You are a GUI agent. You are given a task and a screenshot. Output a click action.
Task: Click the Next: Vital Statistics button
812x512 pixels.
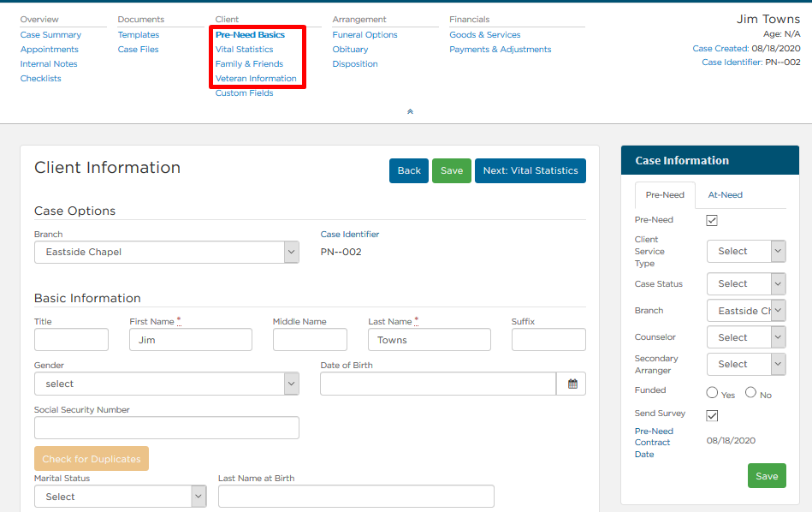[530, 170]
